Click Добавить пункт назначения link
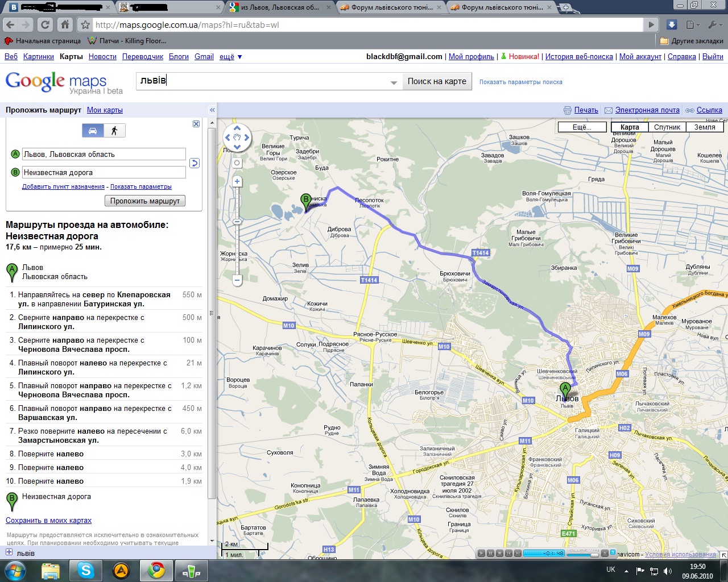728x582 pixels. 63,186
